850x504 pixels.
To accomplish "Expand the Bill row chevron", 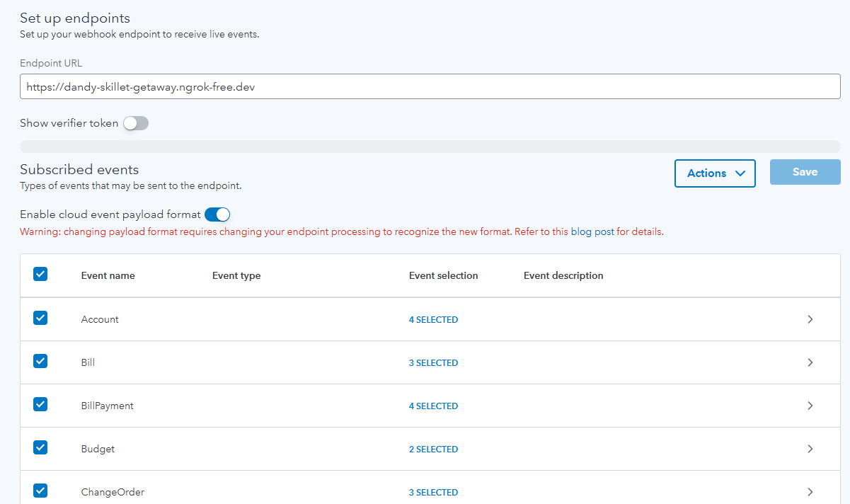I will coord(810,362).
